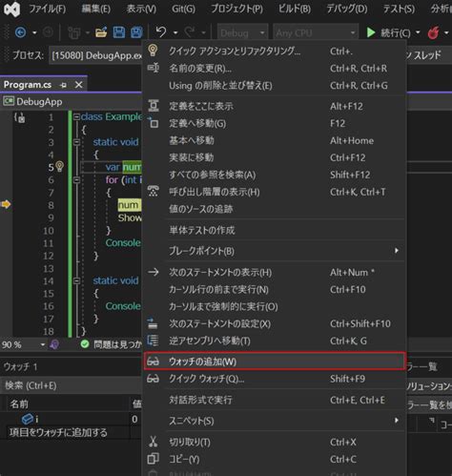Choose 名前の変更(R)... menu item

(x=274, y=68)
